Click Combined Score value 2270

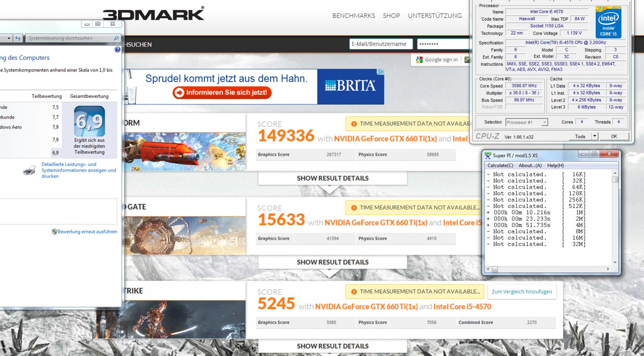click(x=532, y=323)
